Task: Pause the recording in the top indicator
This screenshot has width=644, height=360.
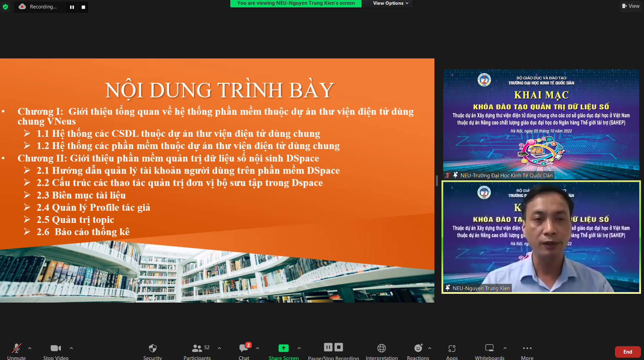Action: tap(72, 7)
